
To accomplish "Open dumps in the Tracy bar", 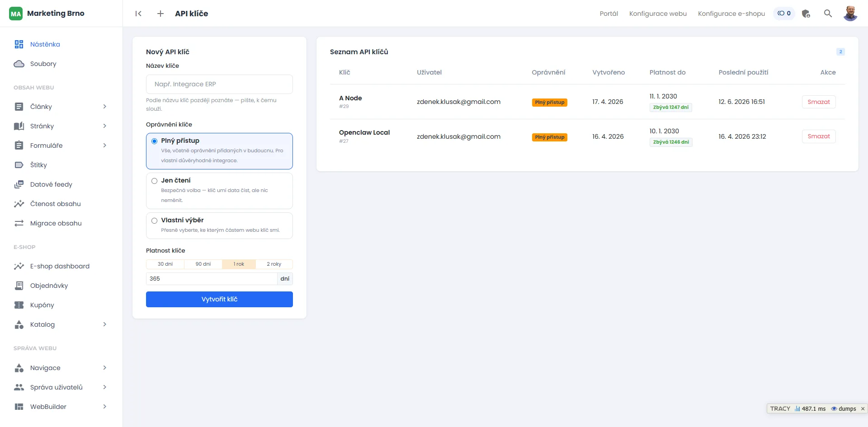I will pos(844,408).
